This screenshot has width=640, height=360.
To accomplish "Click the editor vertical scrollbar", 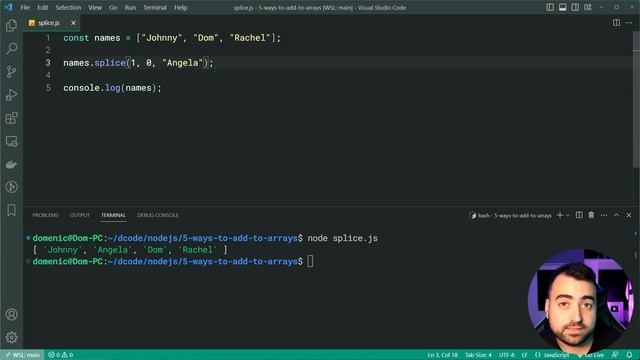I will coord(636,100).
